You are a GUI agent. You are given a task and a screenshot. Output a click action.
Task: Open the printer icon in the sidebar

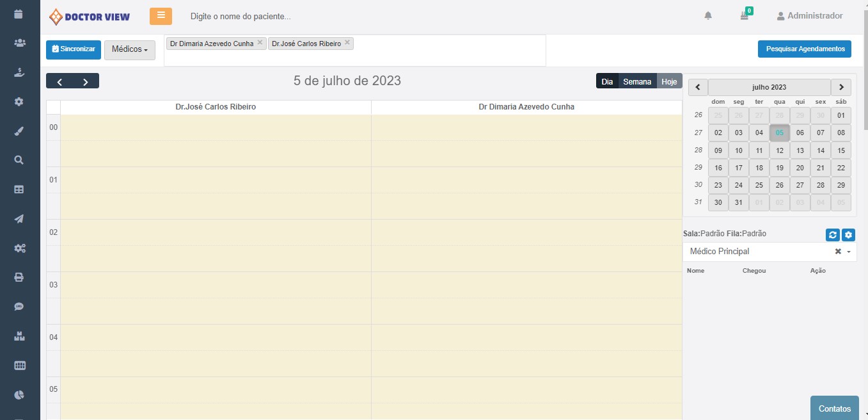(19, 277)
